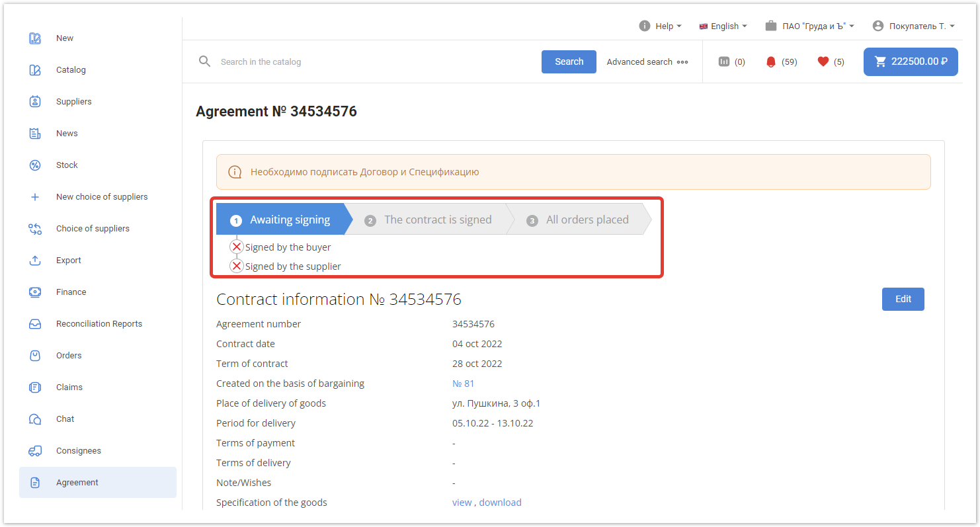This screenshot has width=980, height=527.
Task: Open favorites heart icon with 5
Action: (x=823, y=61)
